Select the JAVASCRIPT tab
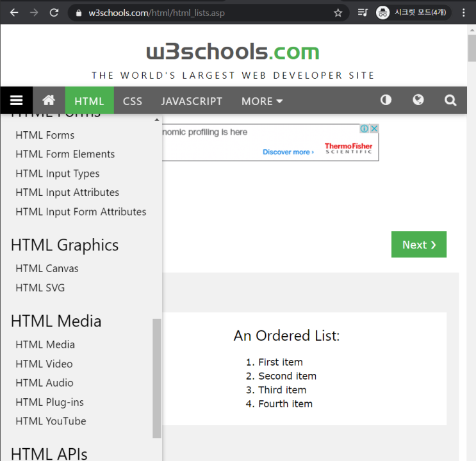Viewport: 476px width, 461px height. 192,101
